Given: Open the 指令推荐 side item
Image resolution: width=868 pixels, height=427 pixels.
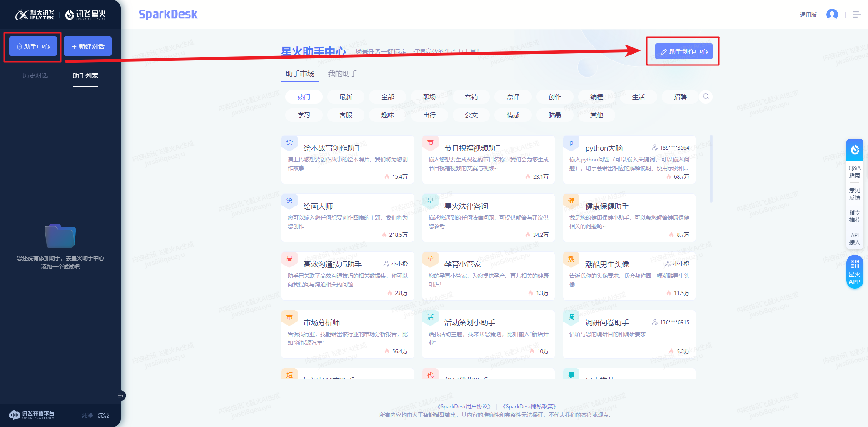Looking at the screenshot, I should point(855,216).
